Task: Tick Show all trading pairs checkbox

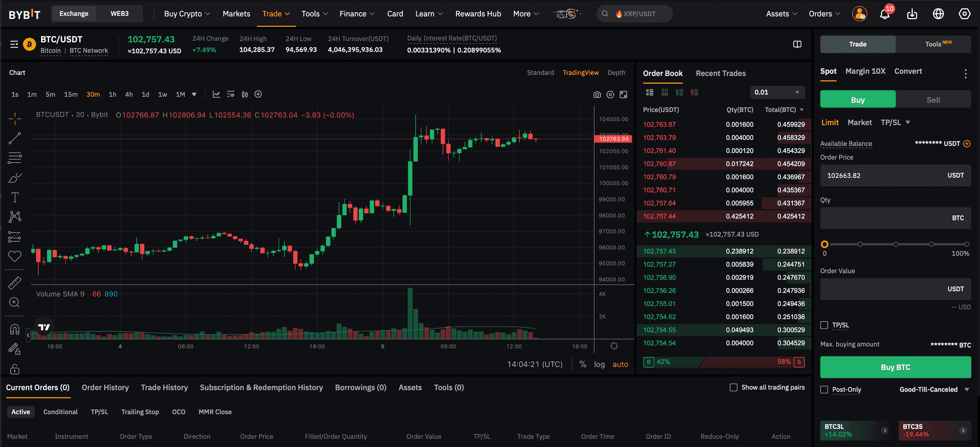Action: [733, 387]
